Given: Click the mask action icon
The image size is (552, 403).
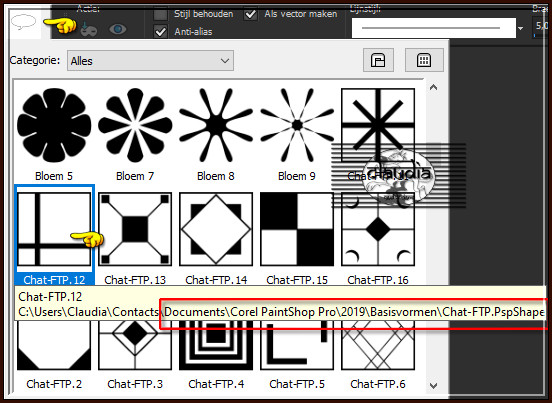Looking at the screenshot, I should click(x=88, y=30).
